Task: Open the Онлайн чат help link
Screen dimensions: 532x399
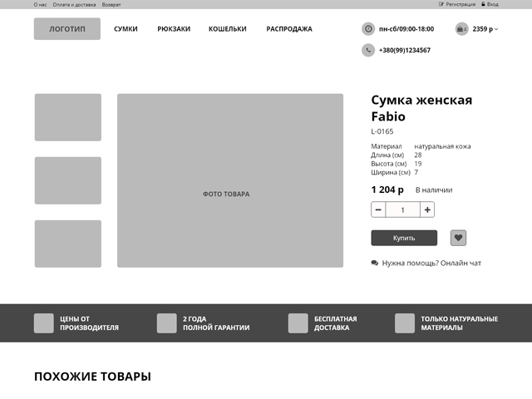Action: (431, 263)
